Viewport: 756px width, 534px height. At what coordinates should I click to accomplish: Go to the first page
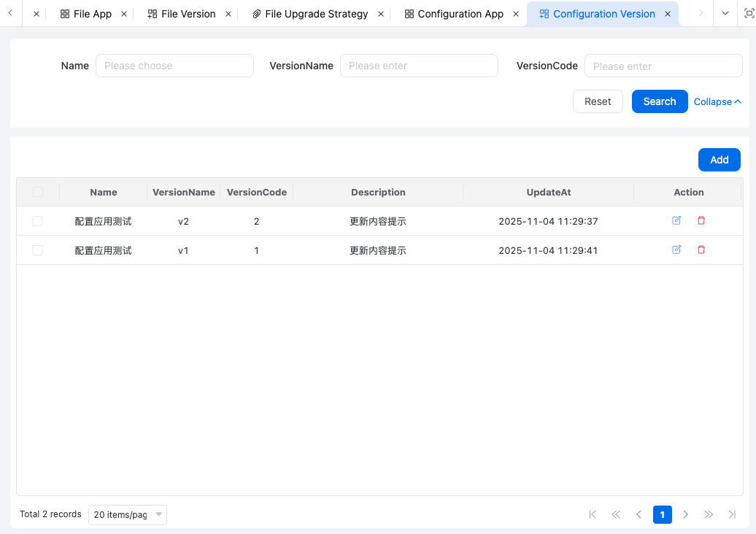[x=593, y=514]
